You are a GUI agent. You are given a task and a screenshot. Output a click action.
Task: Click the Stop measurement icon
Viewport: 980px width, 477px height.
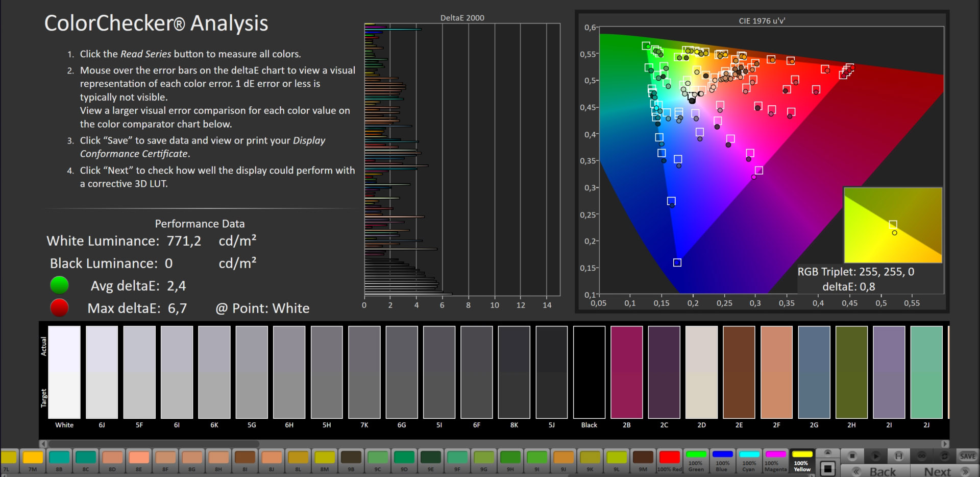pos(852,456)
